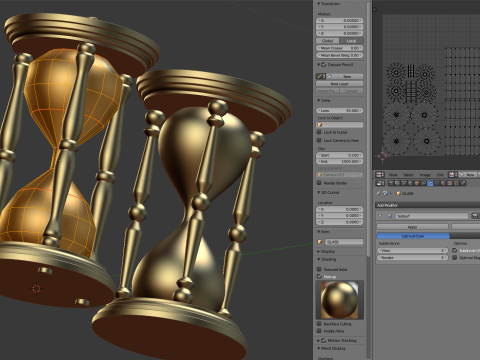
Task: Open the UV editor type selector icon
Action: [x=379, y=175]
